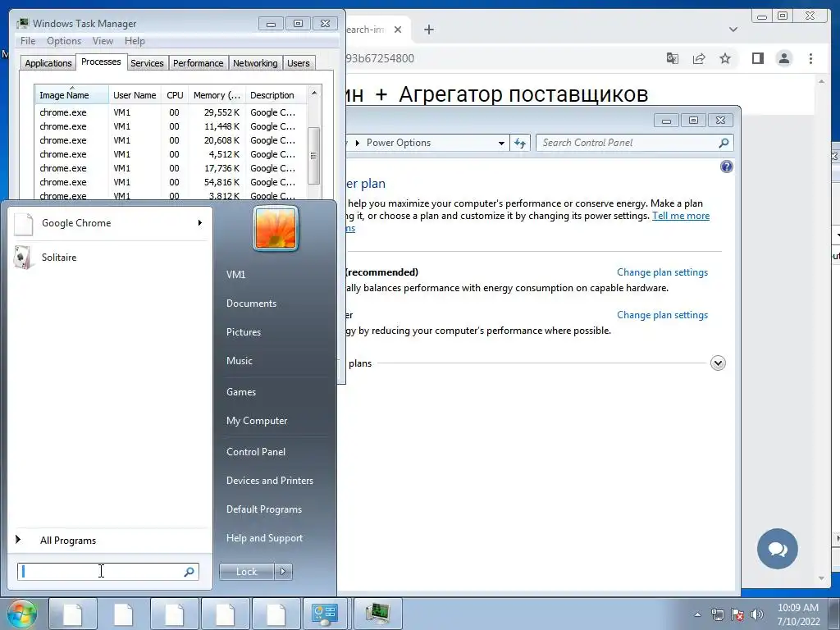Click the Start menu search box

(x=107, y=572)
